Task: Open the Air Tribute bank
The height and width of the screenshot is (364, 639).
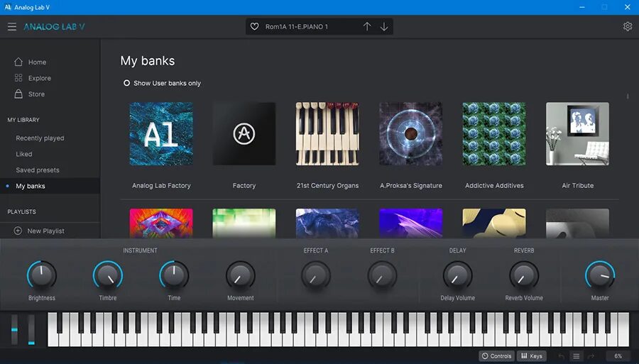Action: (x=577, y=134)
